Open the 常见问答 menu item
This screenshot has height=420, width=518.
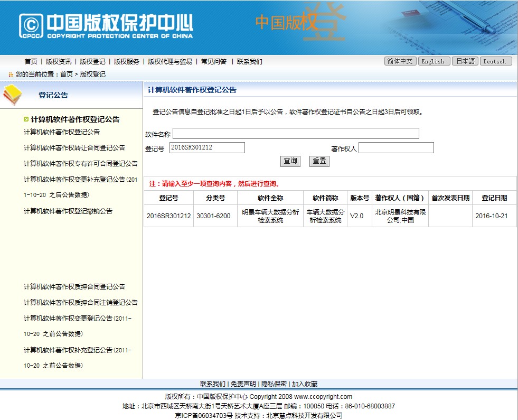(x=214, y=61)
